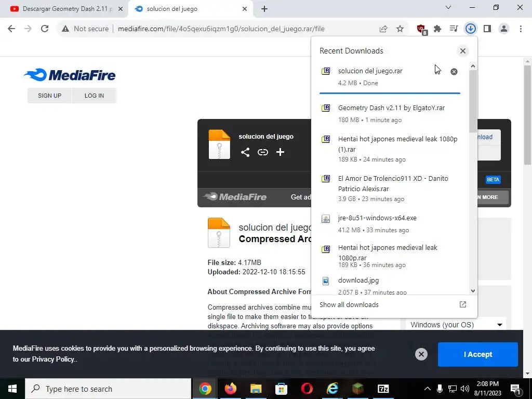The image size is (532, 399).
Task: Open Microsoft Store from the taskbar
Action: pyautogui.click(x=281, y=389)
